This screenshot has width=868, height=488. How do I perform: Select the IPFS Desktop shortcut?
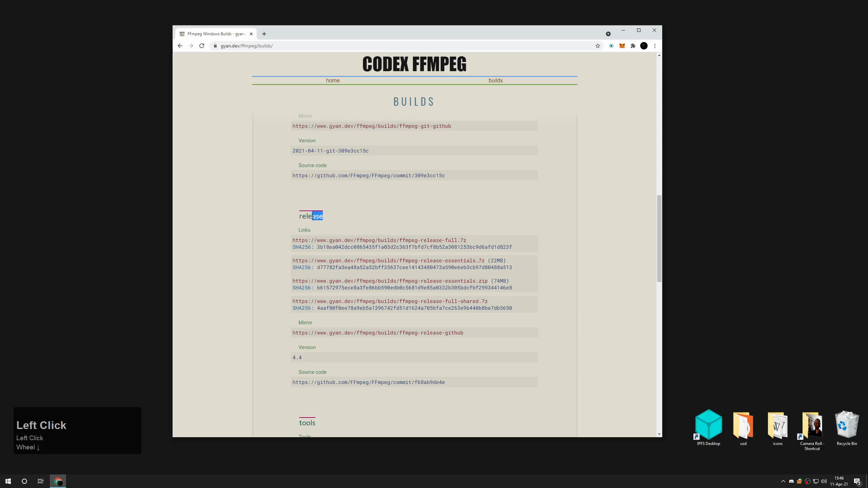pyautogui.click(x=709, y=428)
